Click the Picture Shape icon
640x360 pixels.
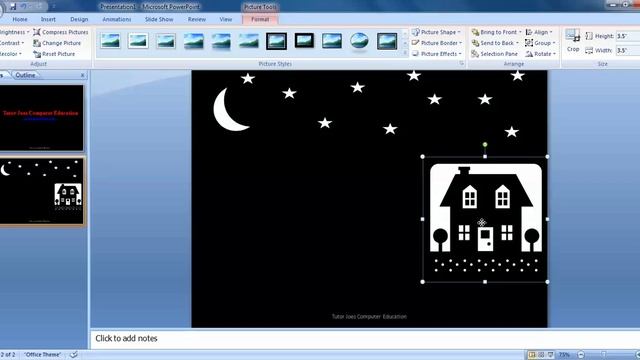point(416,32)
